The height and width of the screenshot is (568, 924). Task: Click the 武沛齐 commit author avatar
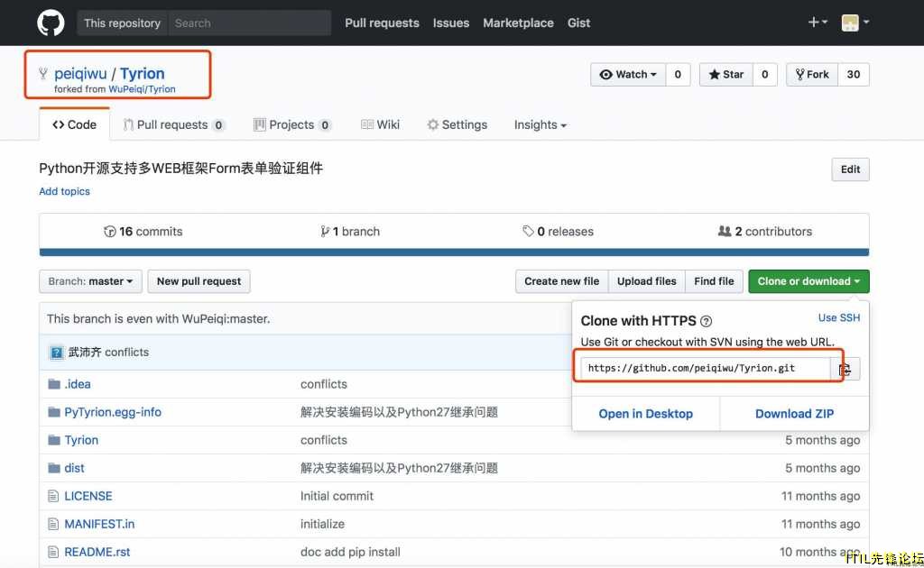coord(57,353)
